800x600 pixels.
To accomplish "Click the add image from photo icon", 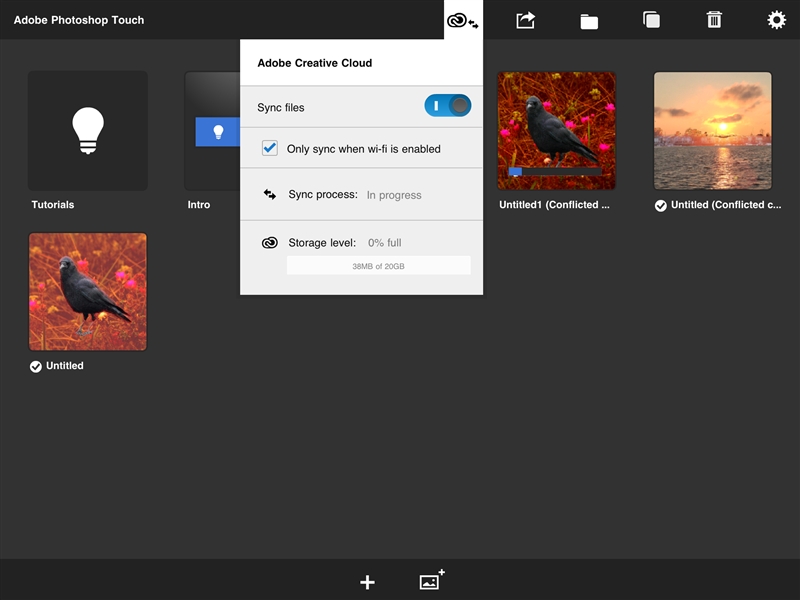I will [432, 580].
